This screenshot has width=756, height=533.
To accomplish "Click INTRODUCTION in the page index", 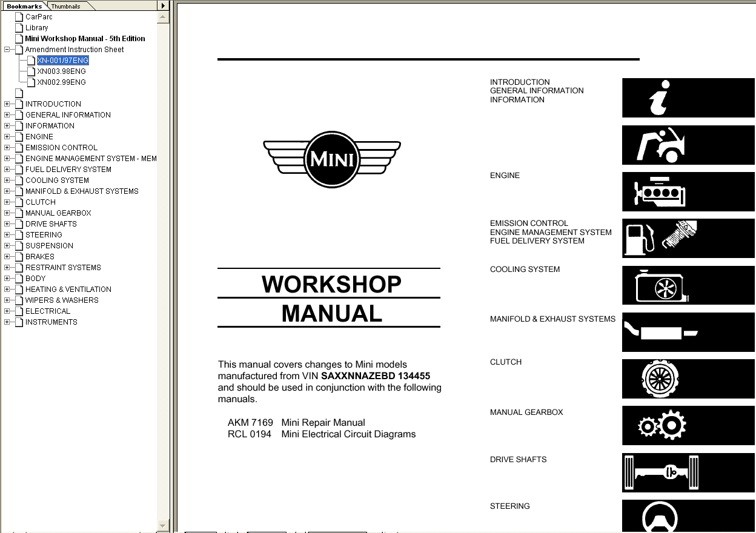I will [520, 82].
